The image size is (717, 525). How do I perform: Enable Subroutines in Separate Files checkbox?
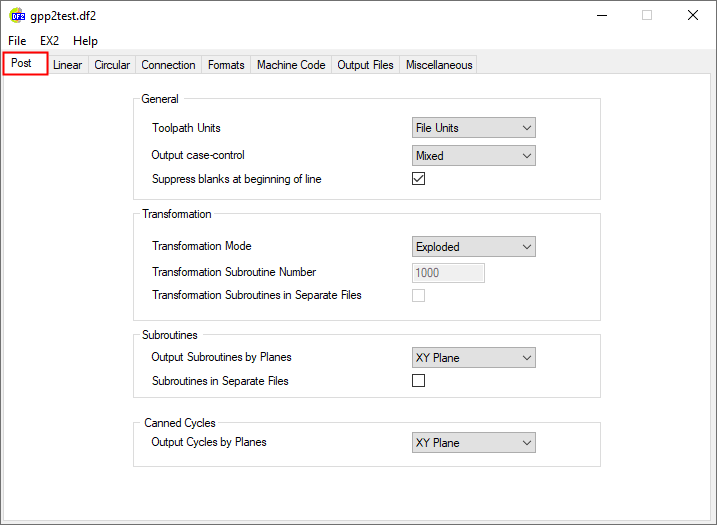point(419,381)
